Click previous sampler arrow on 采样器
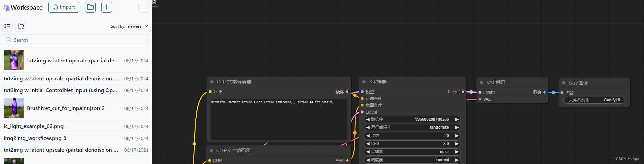This screenshot has width=644, height=164. [x=368, y=152]
